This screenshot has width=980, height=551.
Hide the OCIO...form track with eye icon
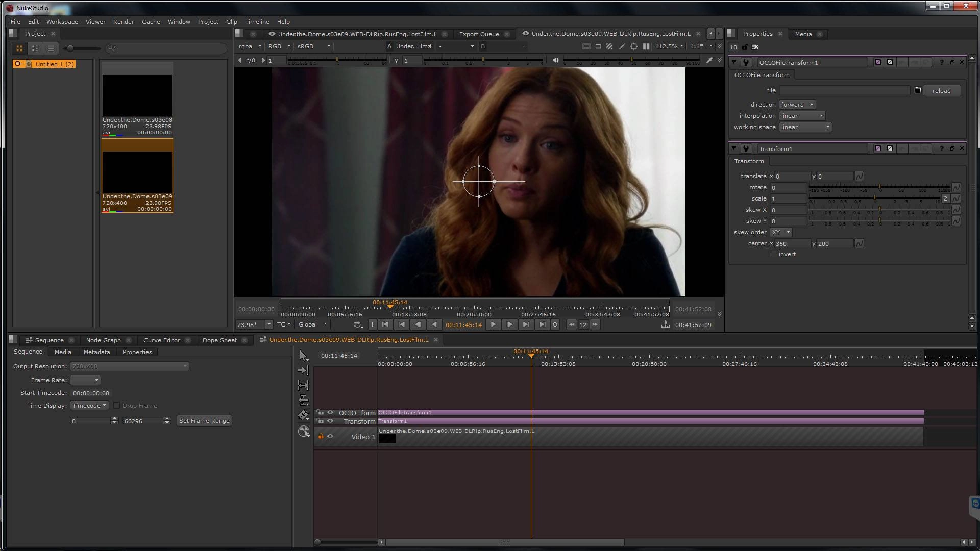(x=330, y=412)
